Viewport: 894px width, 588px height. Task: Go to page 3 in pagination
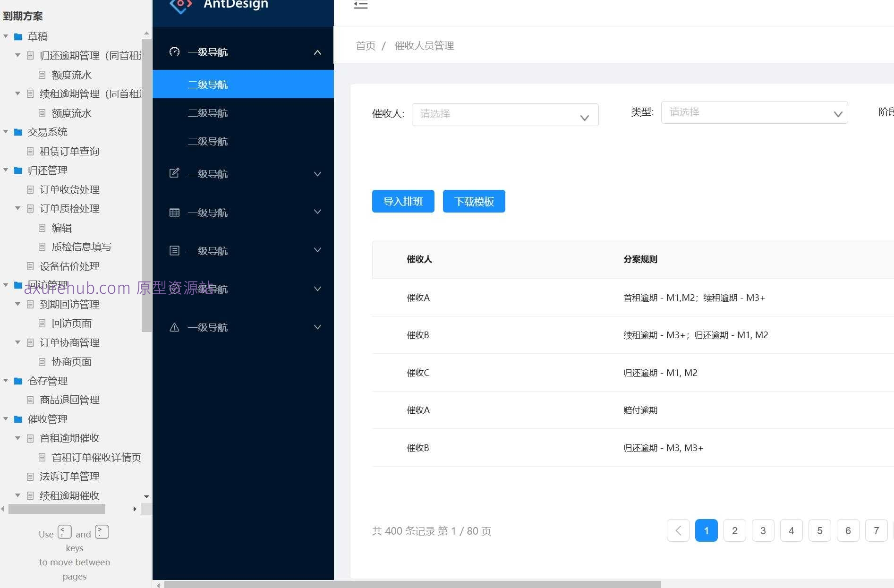tap(763, 530)
